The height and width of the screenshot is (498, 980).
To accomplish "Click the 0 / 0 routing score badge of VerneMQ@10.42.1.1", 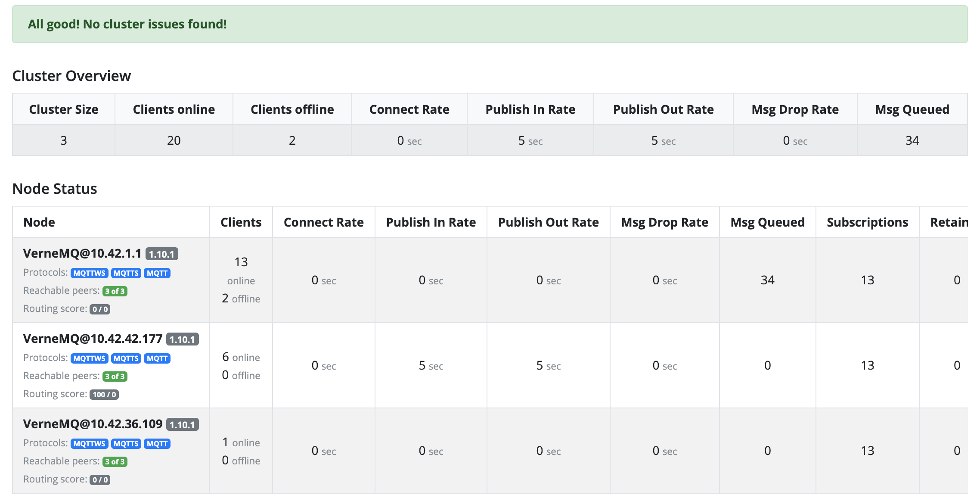I will pos(100,309).
